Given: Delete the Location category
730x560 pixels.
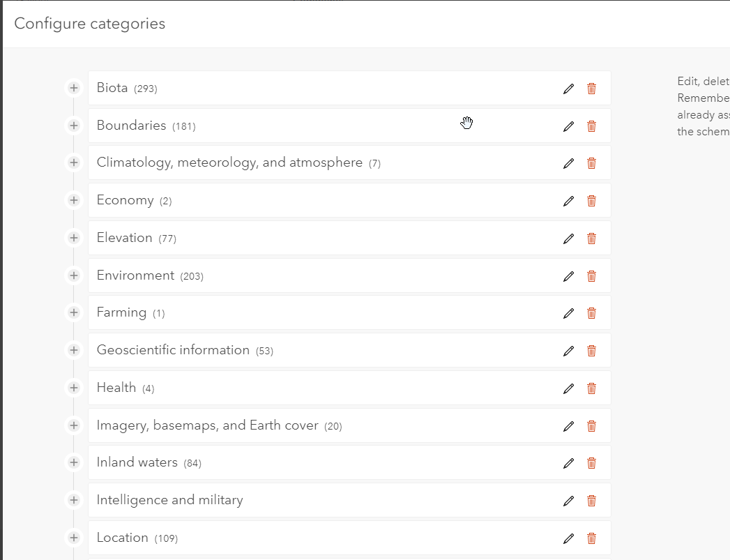Looking at the screenshot, I should pos(591,538).
